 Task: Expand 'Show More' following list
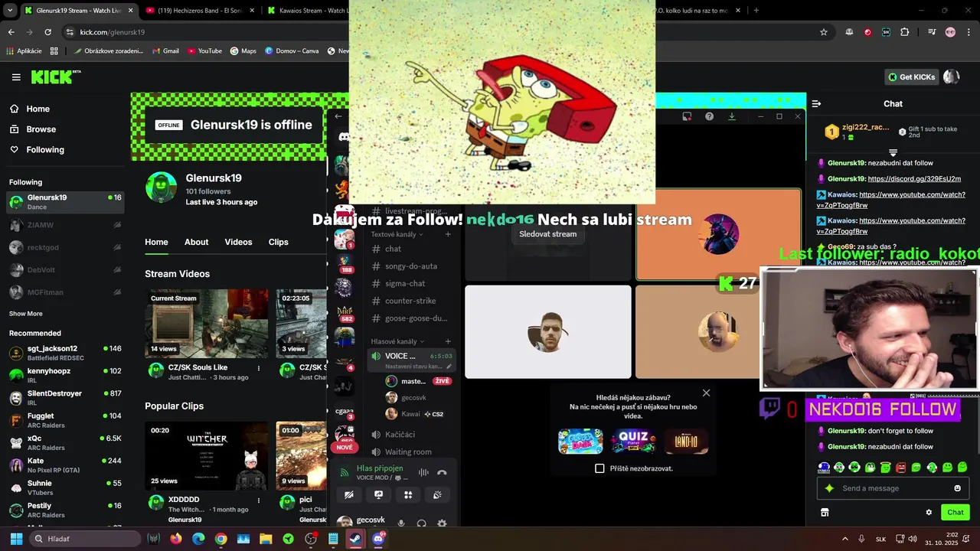coord(26,314)
